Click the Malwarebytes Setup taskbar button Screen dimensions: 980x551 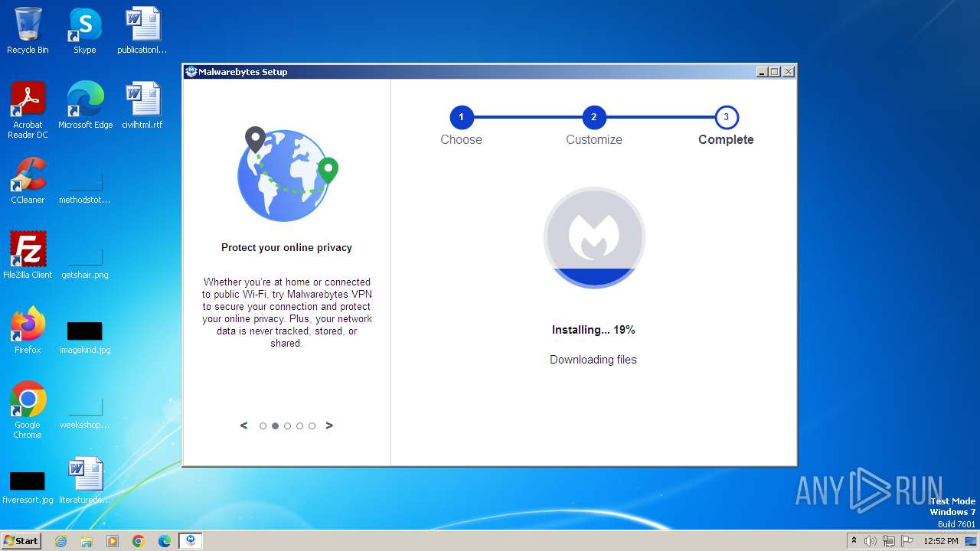coord(191,541)
